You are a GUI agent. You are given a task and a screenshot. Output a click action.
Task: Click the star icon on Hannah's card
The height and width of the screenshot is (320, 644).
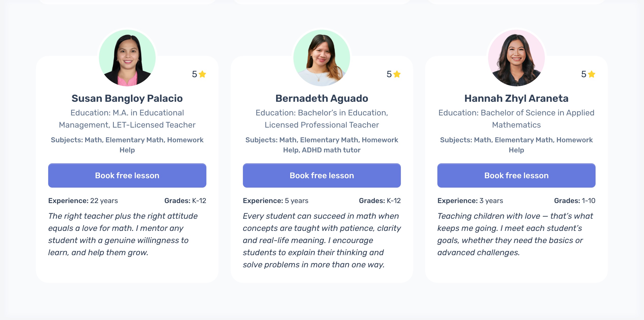tap(592, 74)
